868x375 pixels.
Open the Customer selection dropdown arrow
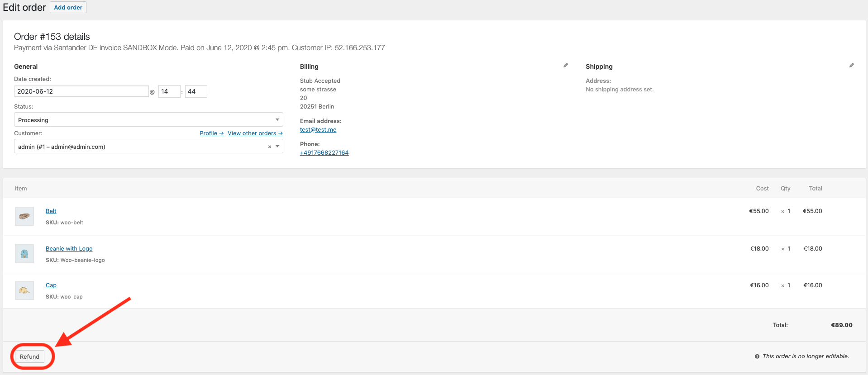(277, 147)
